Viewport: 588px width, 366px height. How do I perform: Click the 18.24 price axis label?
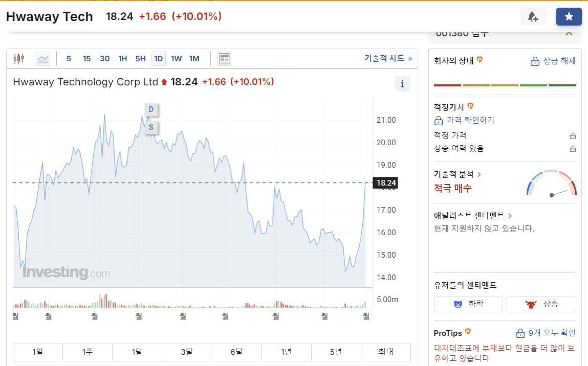pos(385,182)
